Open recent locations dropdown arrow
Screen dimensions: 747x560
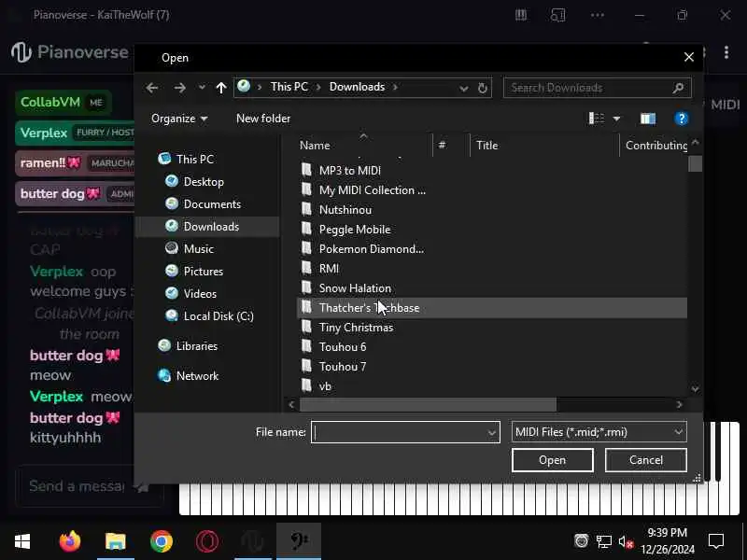(x=202, y=88)
